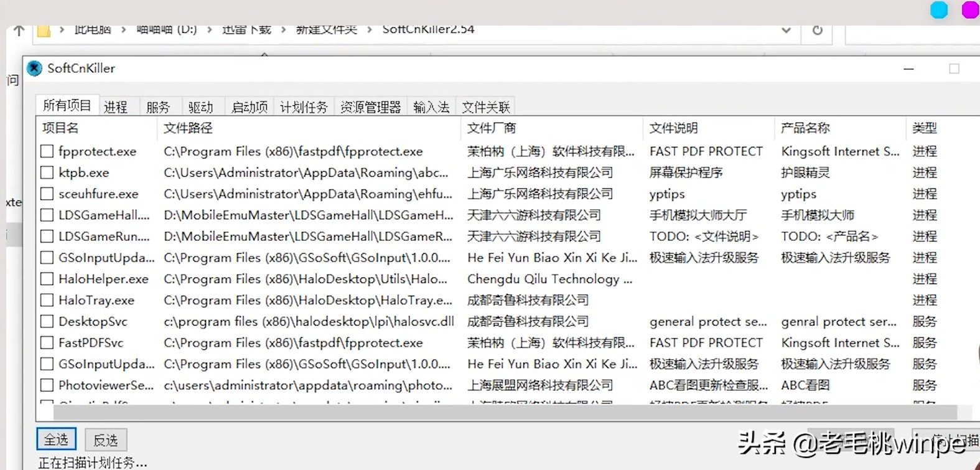The width and height of the screenshot is (980, 470).
Task: Tick the checkbox for ktpb.exe
Action: [47, 172]
